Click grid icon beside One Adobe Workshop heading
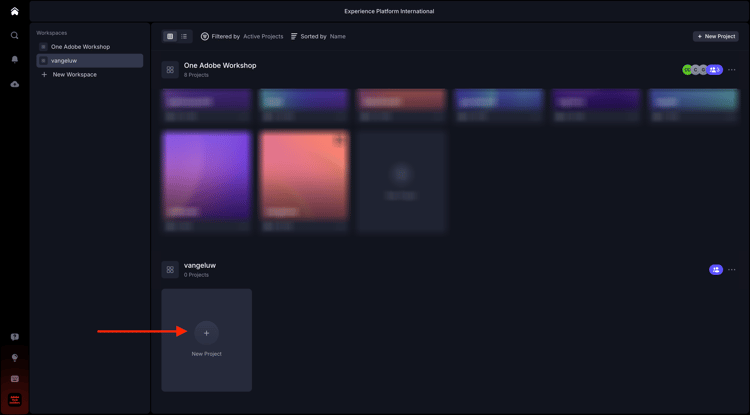This screenshot has height=415, width=750. [x=170, y=70]
